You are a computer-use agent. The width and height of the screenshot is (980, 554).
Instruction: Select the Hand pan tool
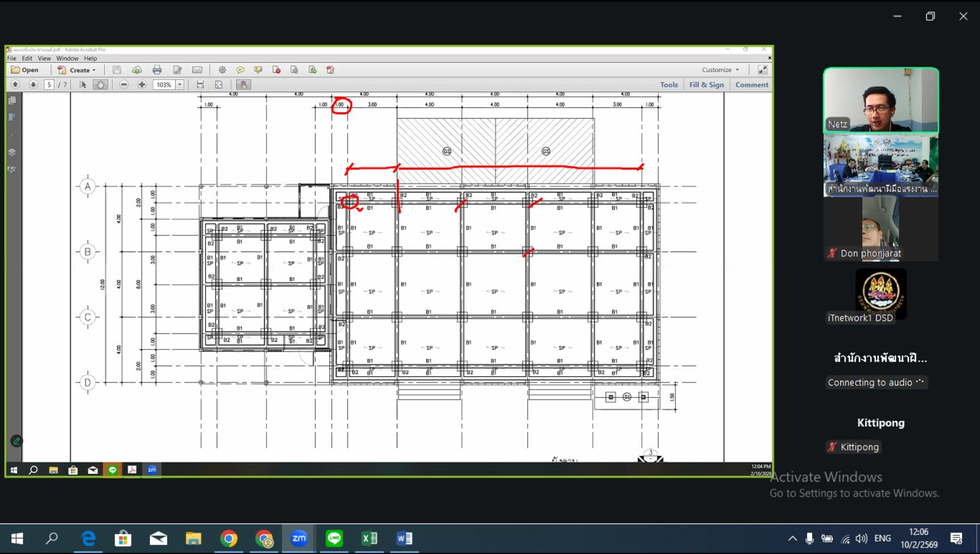pos(100,85)
